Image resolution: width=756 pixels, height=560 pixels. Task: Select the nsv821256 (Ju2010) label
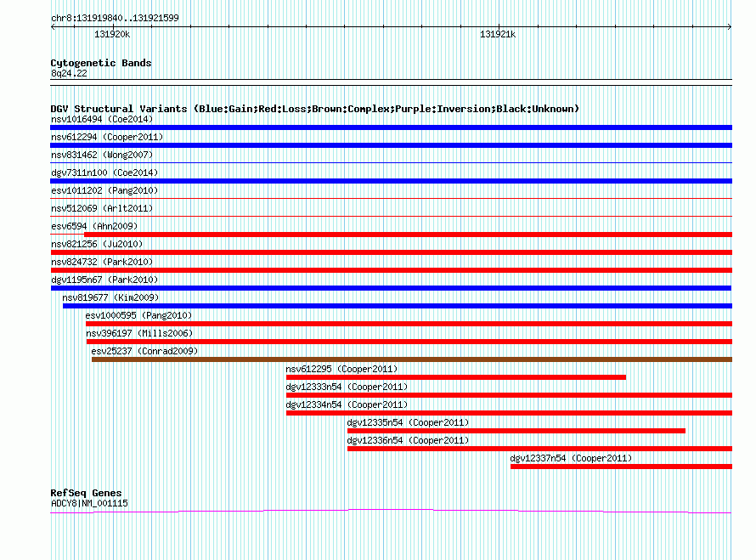97,244
